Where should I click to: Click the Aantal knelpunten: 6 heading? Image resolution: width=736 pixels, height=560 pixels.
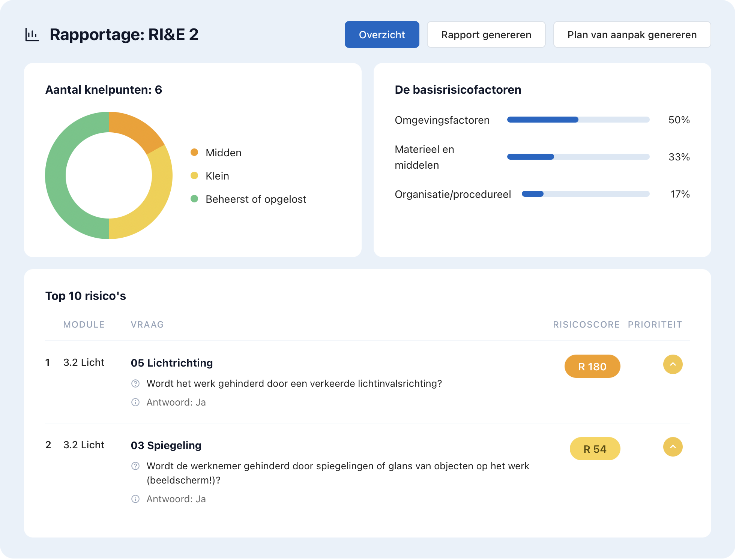tap(104, 90)
